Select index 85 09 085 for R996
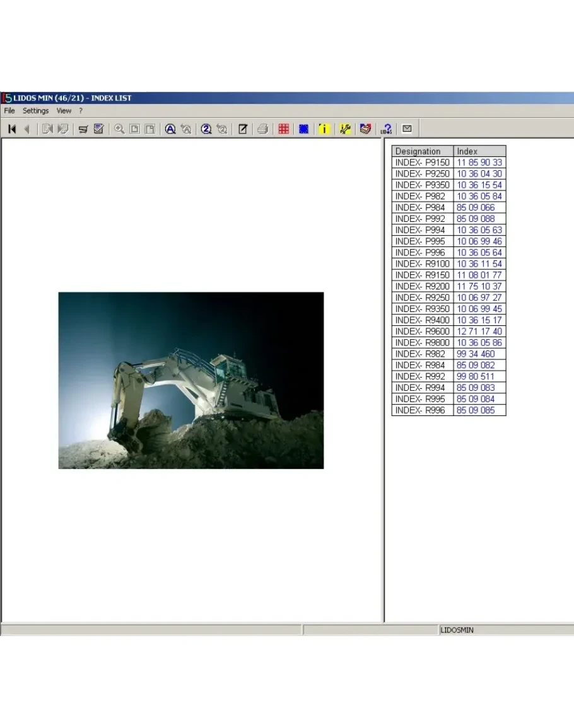 (x=476, y=410)
